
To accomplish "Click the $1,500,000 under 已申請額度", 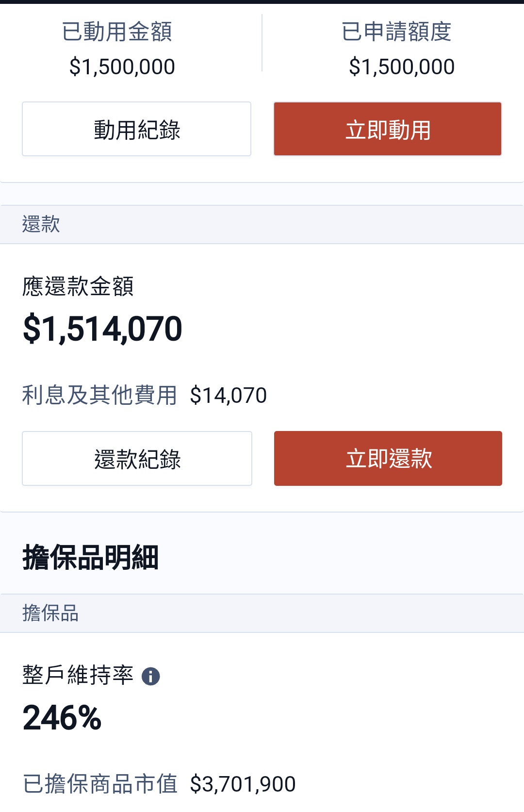I will click(x=402, y=67).
